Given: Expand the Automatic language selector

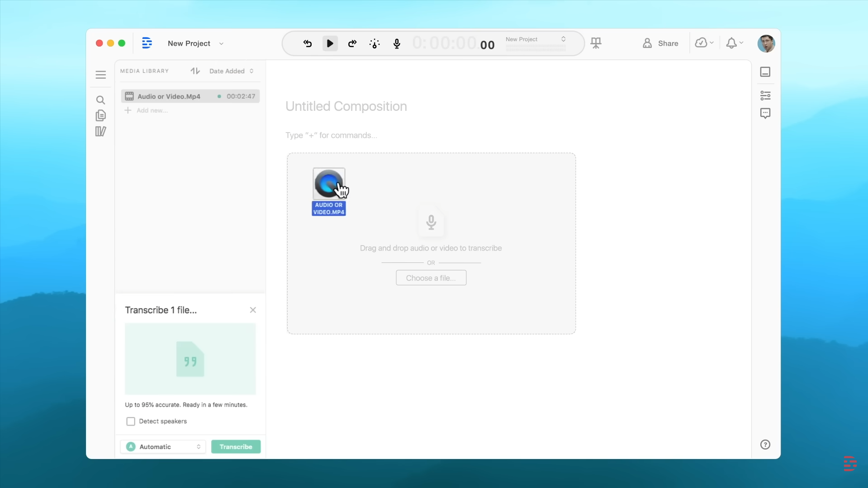Looking at the screenshot, I should pyautogui.click(x=162, y=446).
